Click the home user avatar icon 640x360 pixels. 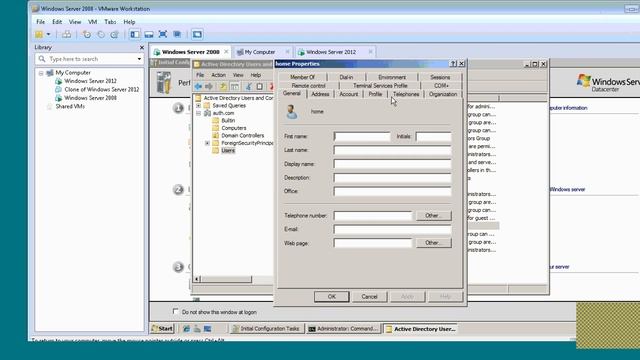click(x=291, y=112)
